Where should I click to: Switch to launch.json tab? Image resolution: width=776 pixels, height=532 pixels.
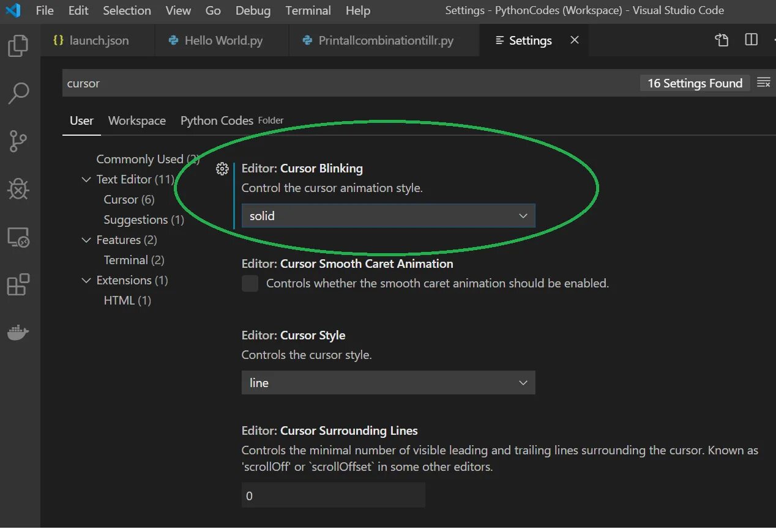coord(99,40)
